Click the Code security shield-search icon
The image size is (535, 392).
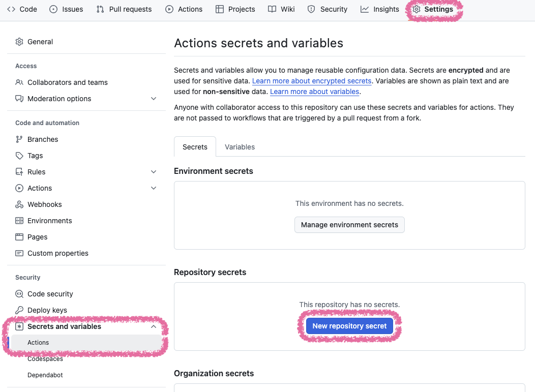click(x=19, y=294)
